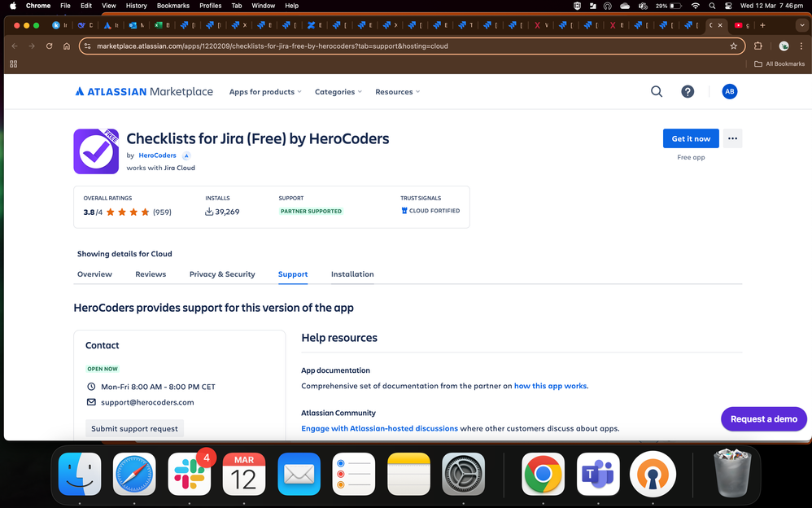
Task: Go to Chrome home page icon
Action: click(x=67, y=46)
